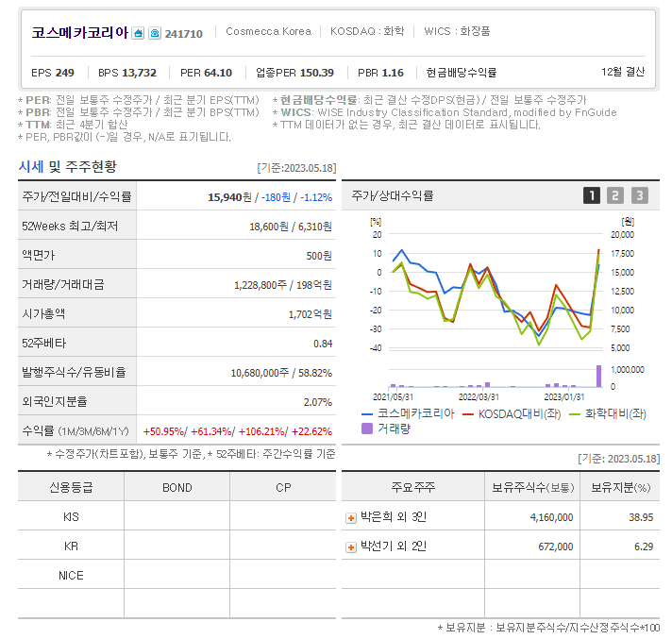Image resolution: width=672 pixels, height=639 pixels.
Task: Click the KIS rating row
Action: pyautogui.click(x=176, y=516)
